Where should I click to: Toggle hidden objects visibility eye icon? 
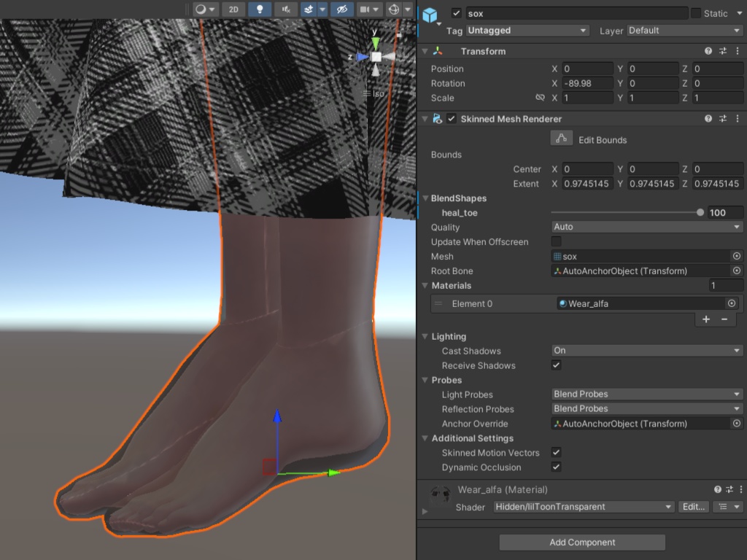coord(341,9)
